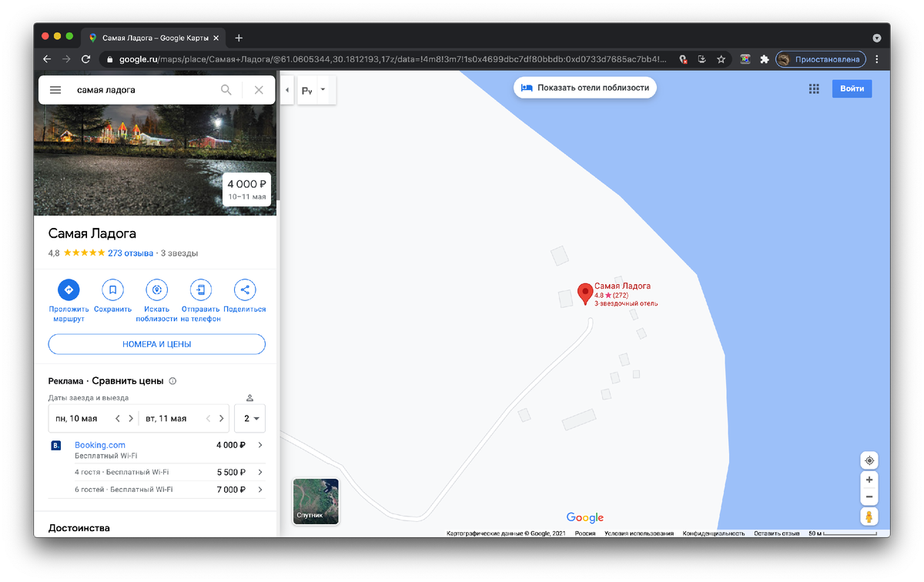Image resolution: width=924 pixels, height=582 pixels.
Task: Click the 'Условия использования' link
Action: [x=639, y=533]
